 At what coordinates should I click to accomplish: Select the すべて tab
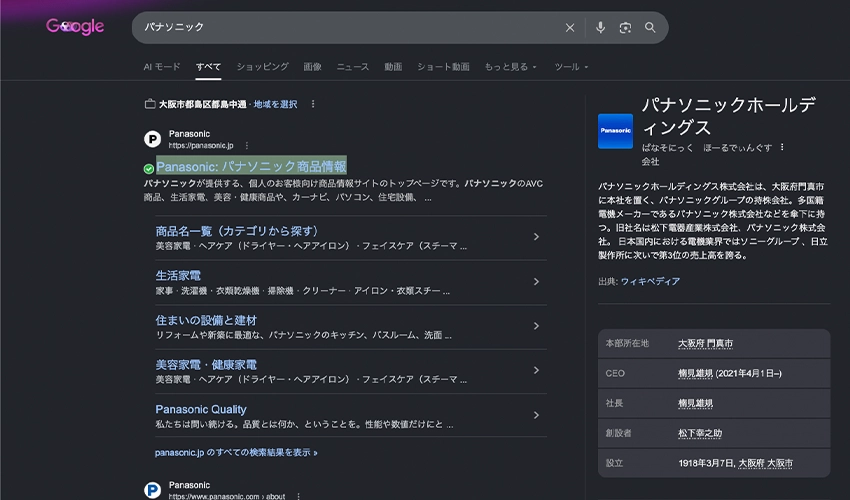pyautogui.click(x=208, y=67)
